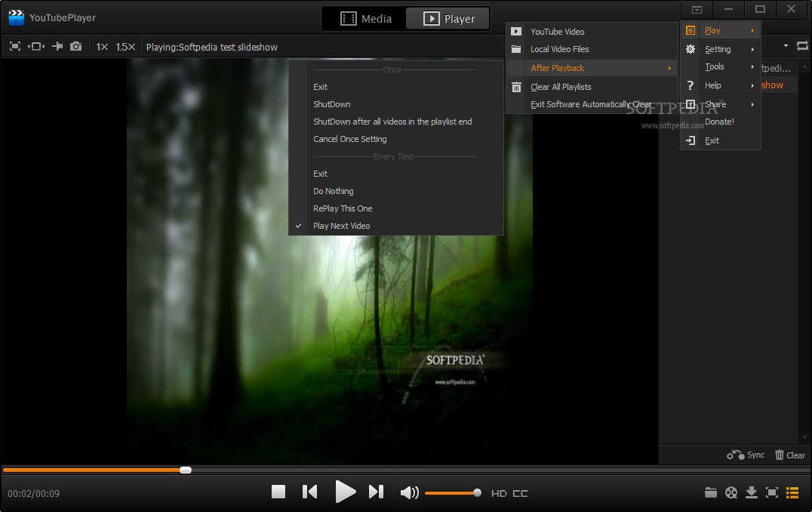The width and height of the screenshot is (812, 512).
Task: Open file with the bottom folder icon
Action: pyautogui.click(x=711, y=492)
